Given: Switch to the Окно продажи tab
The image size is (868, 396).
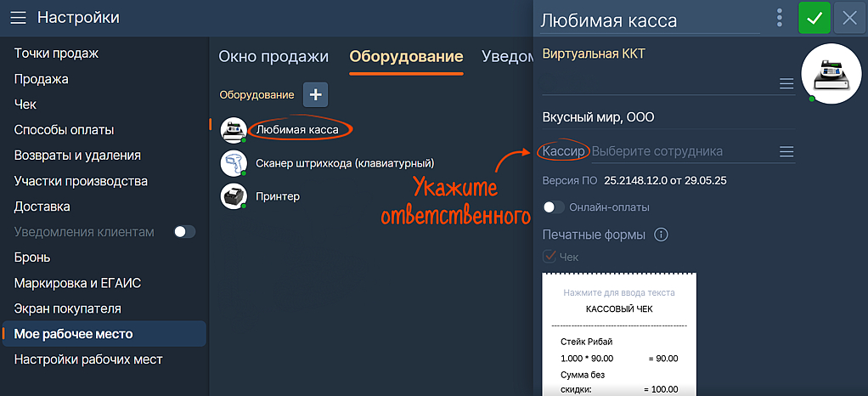Looking at the screenshot, I should (x=273, y=57).
